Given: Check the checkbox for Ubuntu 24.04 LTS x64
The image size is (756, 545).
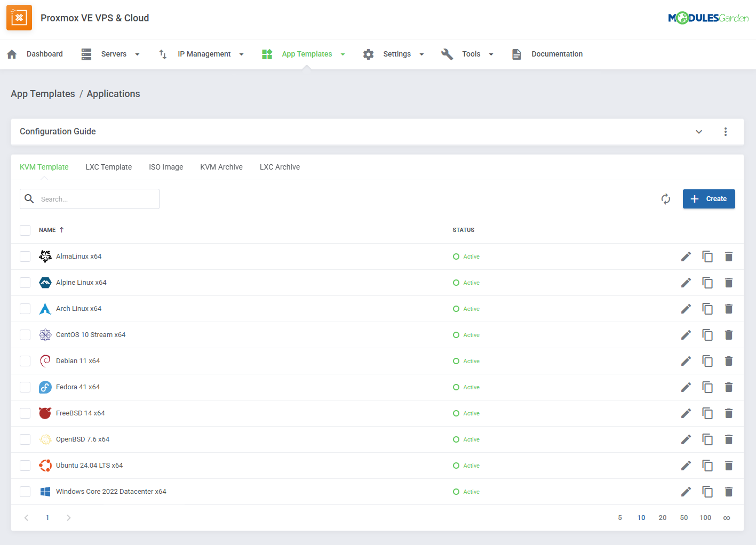Looking at the screenshot, I should [25, 465].
